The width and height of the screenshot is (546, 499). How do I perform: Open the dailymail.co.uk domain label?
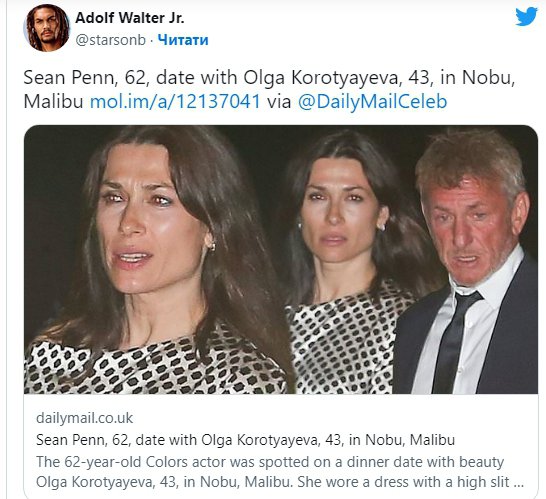pyautogui.click(x=85, y=418)
